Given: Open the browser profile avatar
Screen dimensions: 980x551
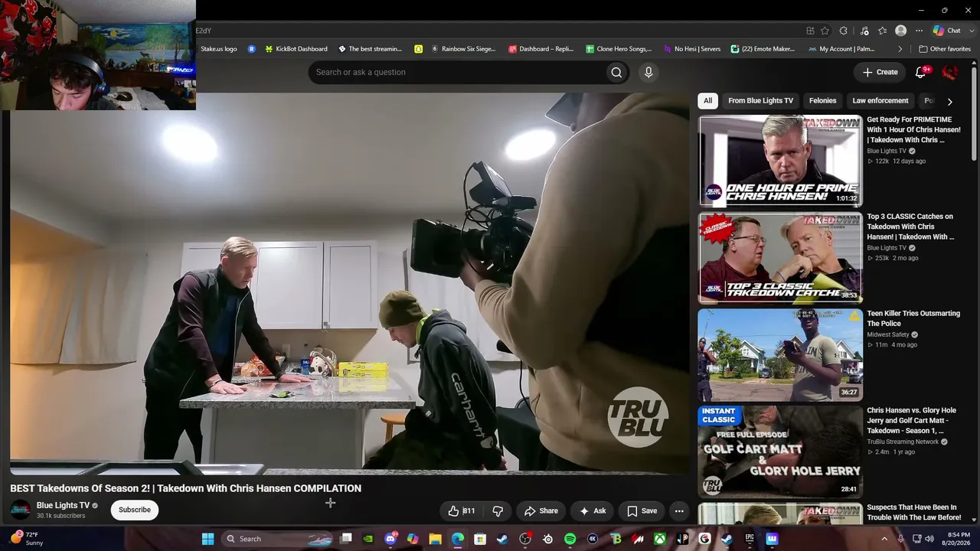Looking at the screenshot, I should click(x=901, y=31).
